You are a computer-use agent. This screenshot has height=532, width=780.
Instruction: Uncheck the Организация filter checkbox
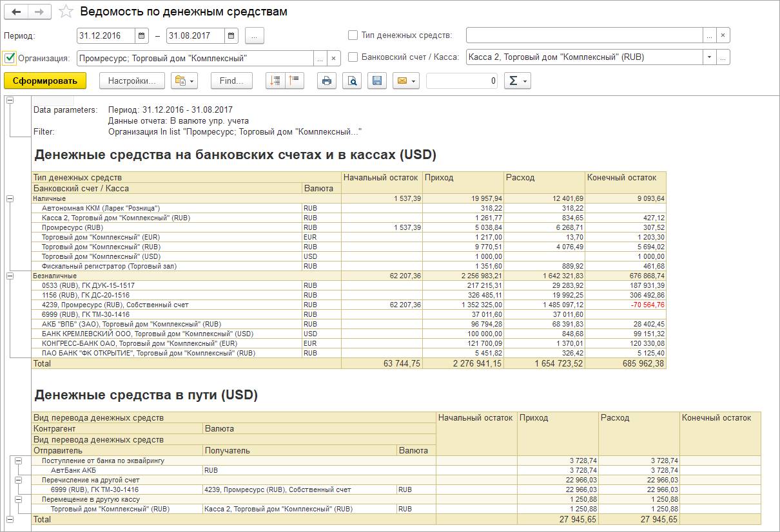tap(10, 58)
